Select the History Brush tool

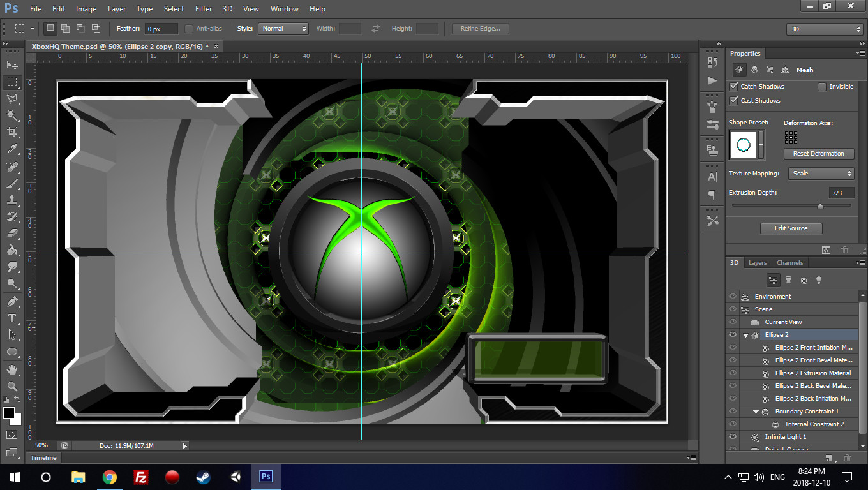[x=12, y=217]
